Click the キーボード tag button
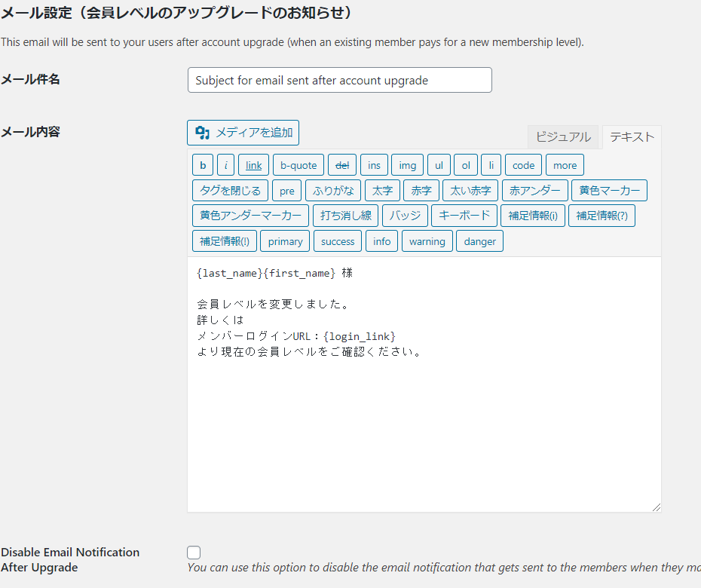Viewport: 701px width, 588px height. [x=464, y=216]
